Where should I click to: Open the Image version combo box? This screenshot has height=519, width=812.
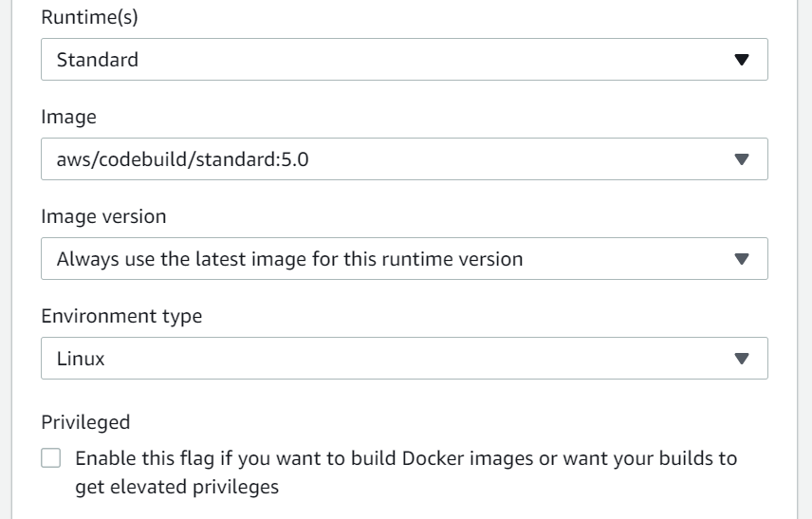click(404, 259)
